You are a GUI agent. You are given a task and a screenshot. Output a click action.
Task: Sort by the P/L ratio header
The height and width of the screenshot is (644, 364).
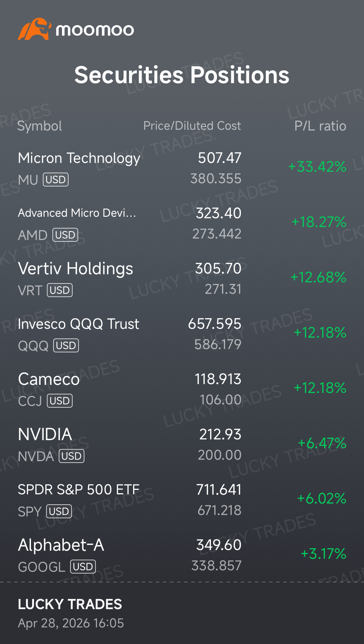[x=320, y=126]
